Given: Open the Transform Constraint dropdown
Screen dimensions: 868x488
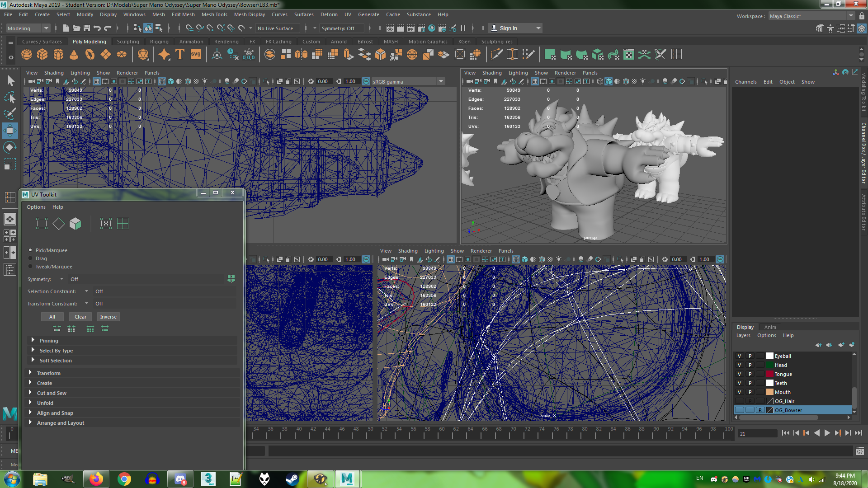Looking at the screenshot, I should (x=86, y=304).
